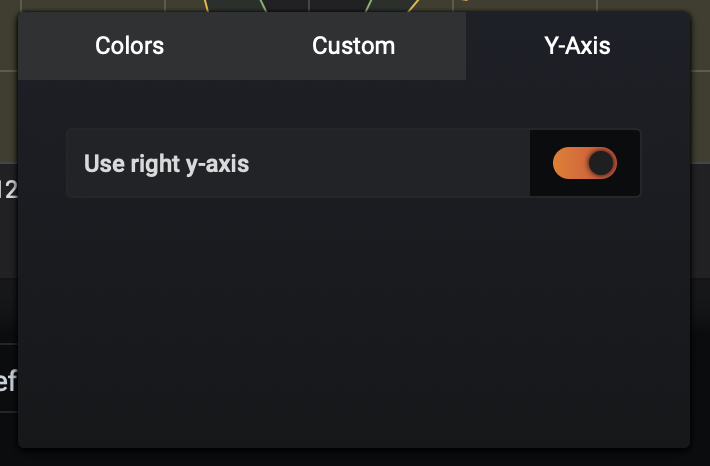Click the 'Use right y-axis' label text
This screenshot has height=466, width=710.
point(167,163)
